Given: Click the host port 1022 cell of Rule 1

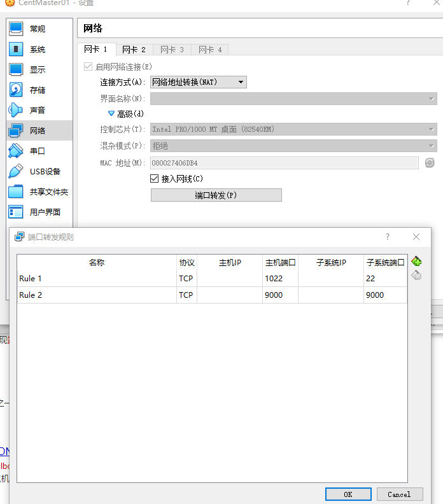Looking at the screenshot, I should pos(280,278).
